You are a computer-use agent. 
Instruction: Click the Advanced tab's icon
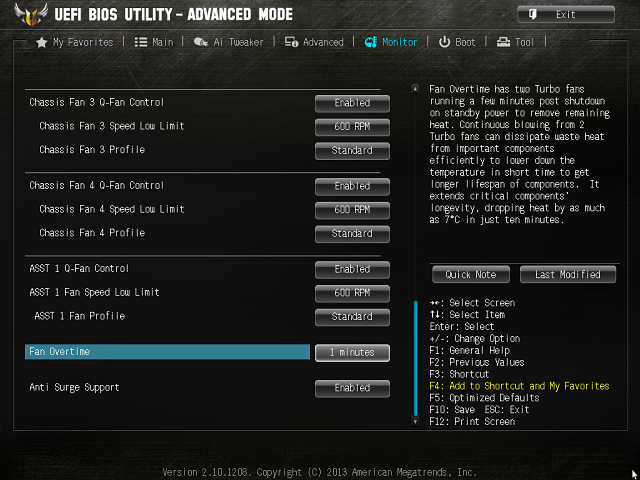pos(291,42)
